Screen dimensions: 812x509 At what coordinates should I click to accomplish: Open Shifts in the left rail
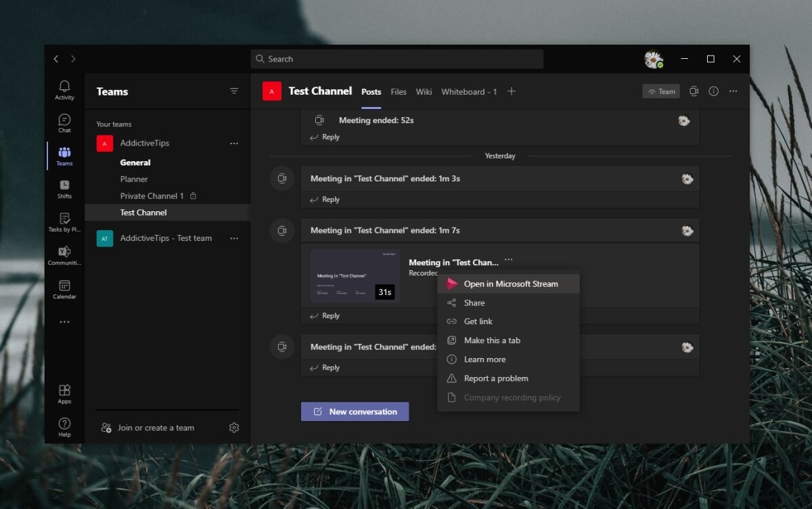coord(64,188)
